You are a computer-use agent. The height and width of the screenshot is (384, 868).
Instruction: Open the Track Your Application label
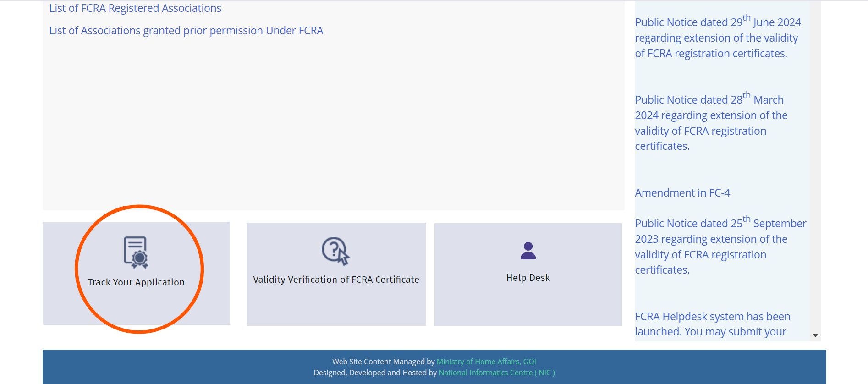136,282
